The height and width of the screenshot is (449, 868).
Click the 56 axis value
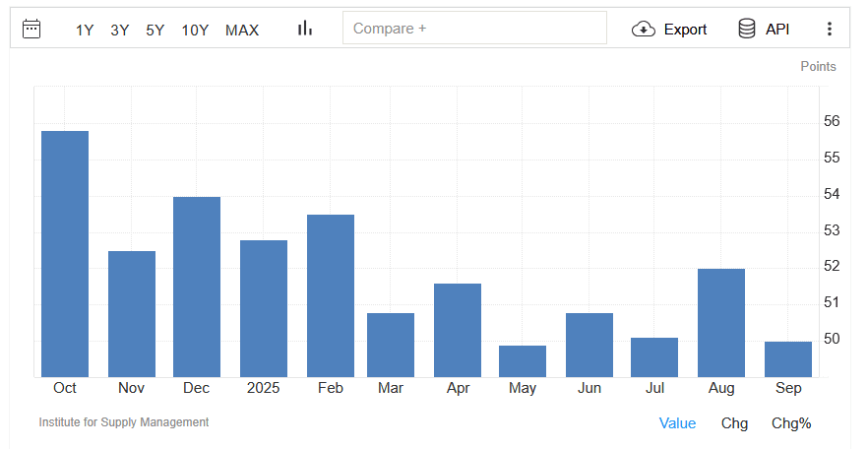[832, 121]
